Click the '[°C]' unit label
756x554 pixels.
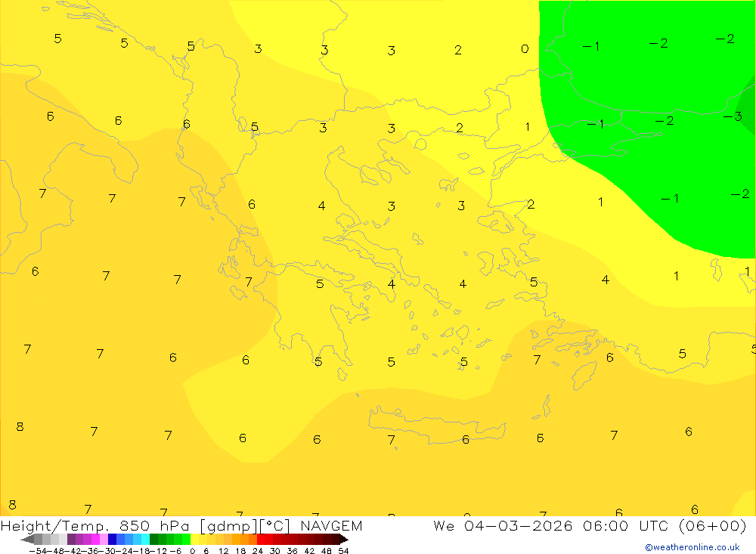click(274, 526)
